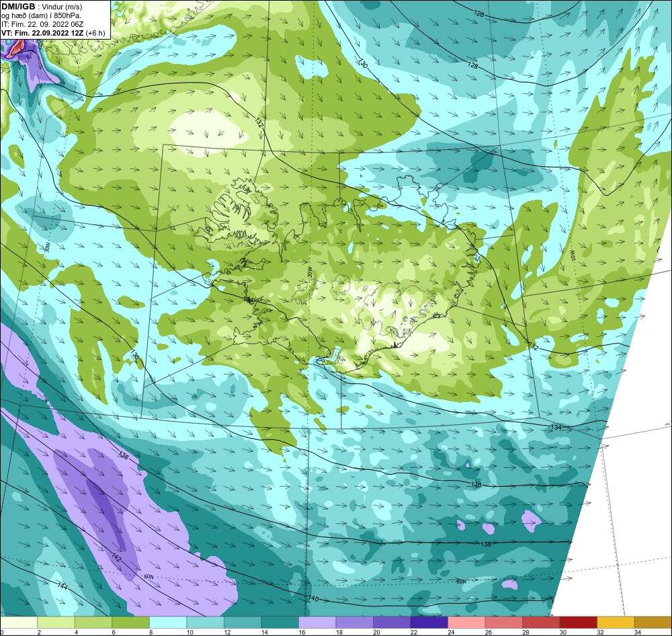Pick the 32–34 m/s yellow legend swatch

(616, 622)
